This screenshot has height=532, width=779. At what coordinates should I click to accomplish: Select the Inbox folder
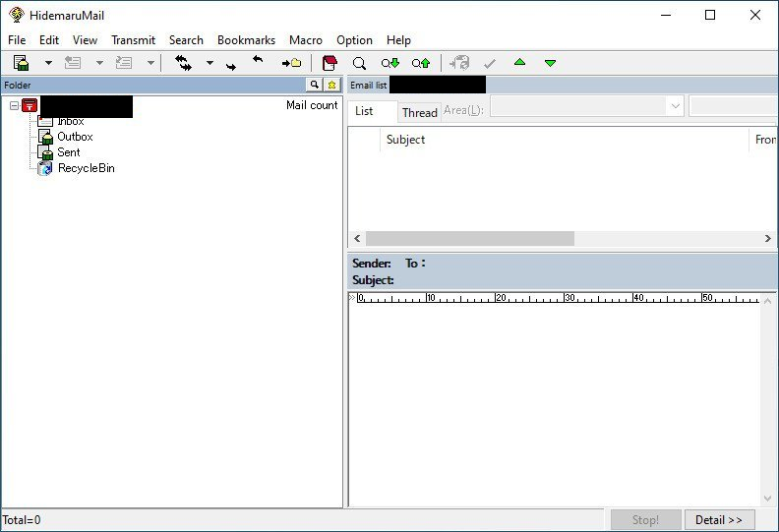click(x=71, y=121)
